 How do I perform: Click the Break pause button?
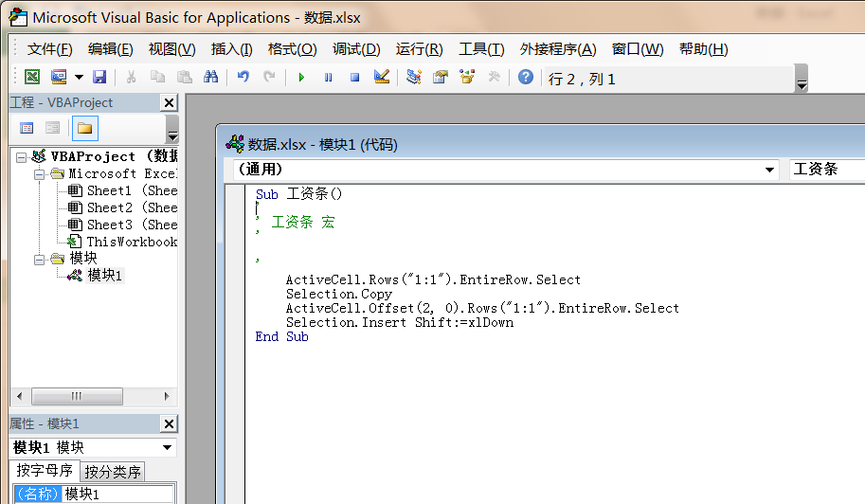pos(328,77)
